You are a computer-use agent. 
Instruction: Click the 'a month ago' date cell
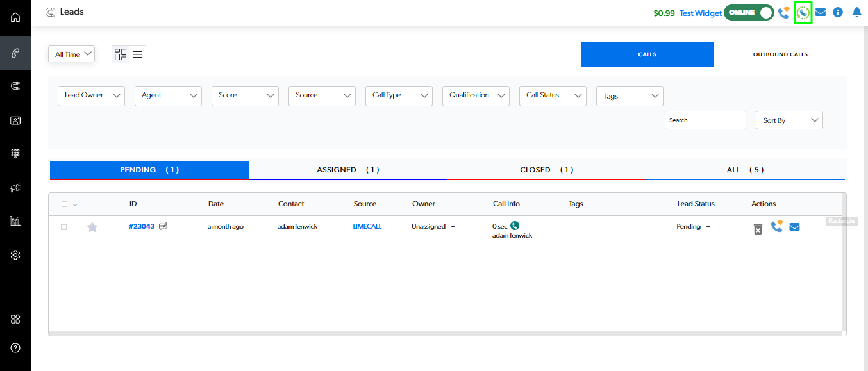[x=225, y=226]
